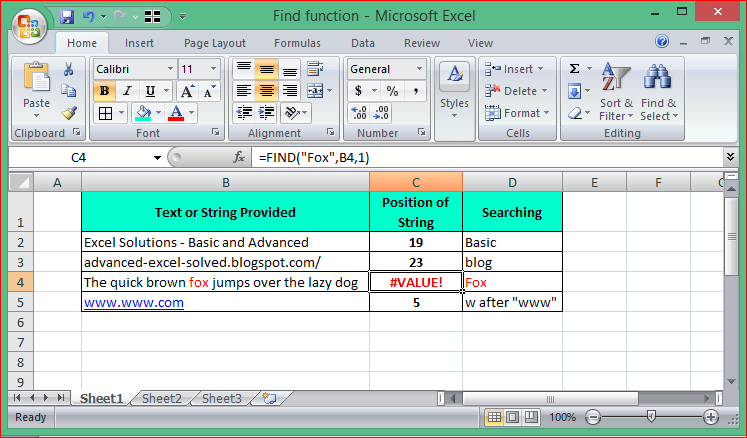The width and height of the screenshot is (747, 438).
Task: Click the Format cells button
Action: [x=517, y=113]
